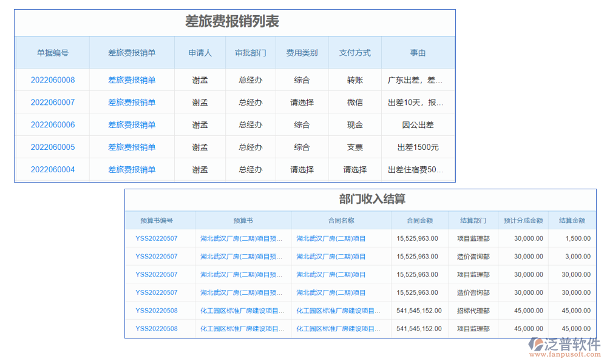Screen dimensions: 607x364
Task: Click the 差旅费报销列表 title bar
Action: coord(234,22)
